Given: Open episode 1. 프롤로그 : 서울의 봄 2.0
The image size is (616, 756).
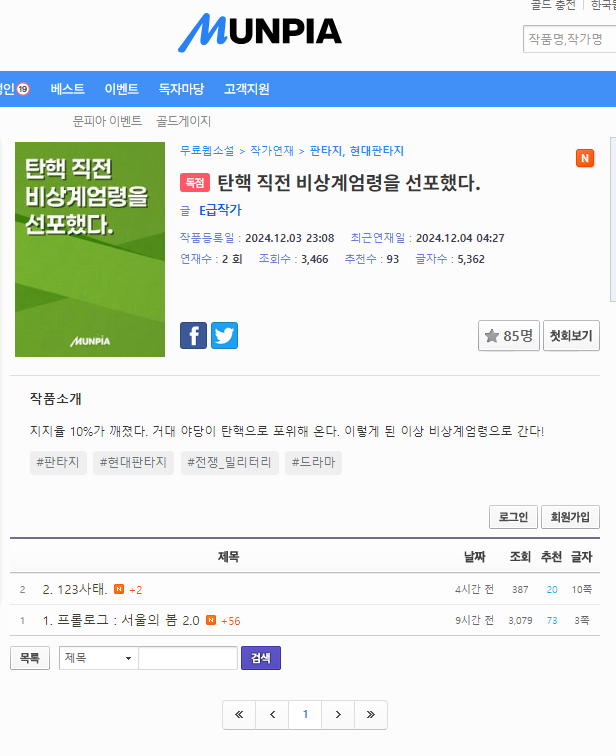Looking at the screenshot, I should [x=121, y=621].
